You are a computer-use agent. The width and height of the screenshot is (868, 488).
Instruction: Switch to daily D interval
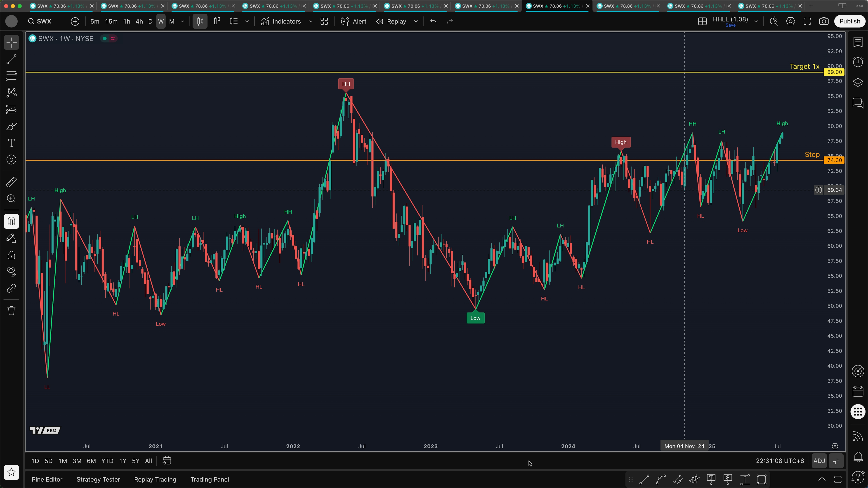150,21
